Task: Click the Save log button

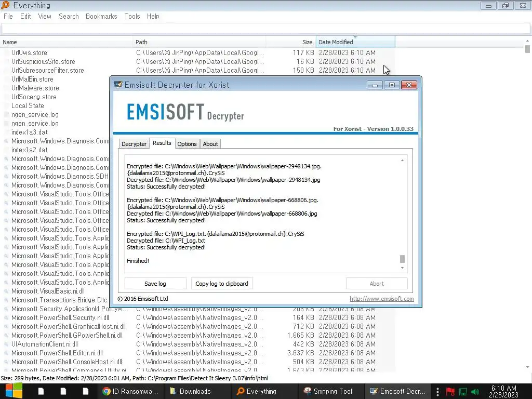Action: pyautogui.click(x=155, y=284)
